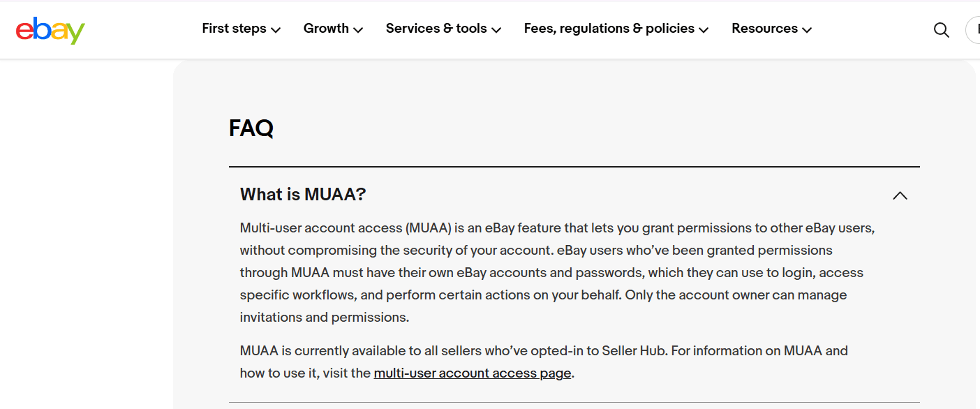The width and height of the screenshot is (980, 409).
Task: Open search via the magnifier icon
Action: 942,30
